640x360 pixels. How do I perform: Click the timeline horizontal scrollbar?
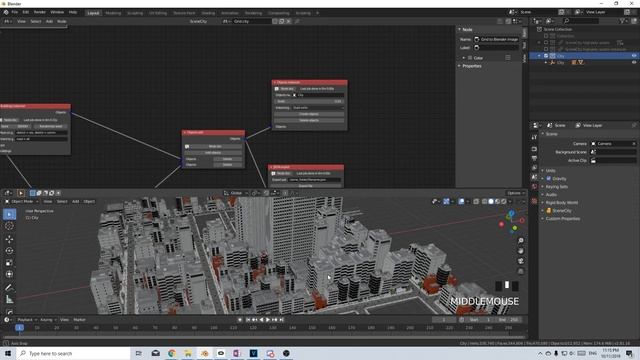pyautogui.click(x=264, y=337)
